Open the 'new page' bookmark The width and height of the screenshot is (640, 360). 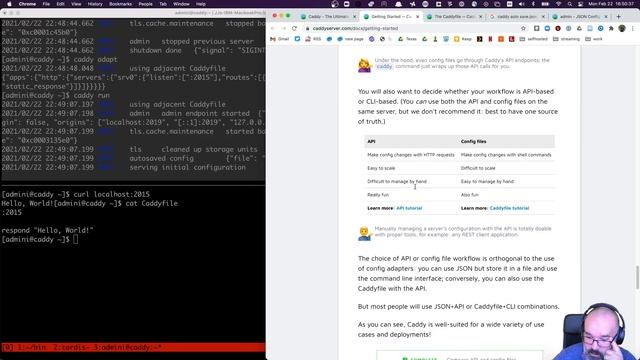[x=350, y=39]
